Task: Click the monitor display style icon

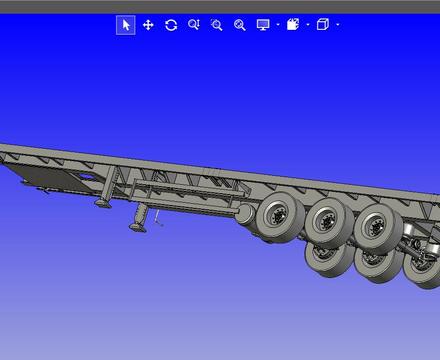Action: tap(263, 25)
